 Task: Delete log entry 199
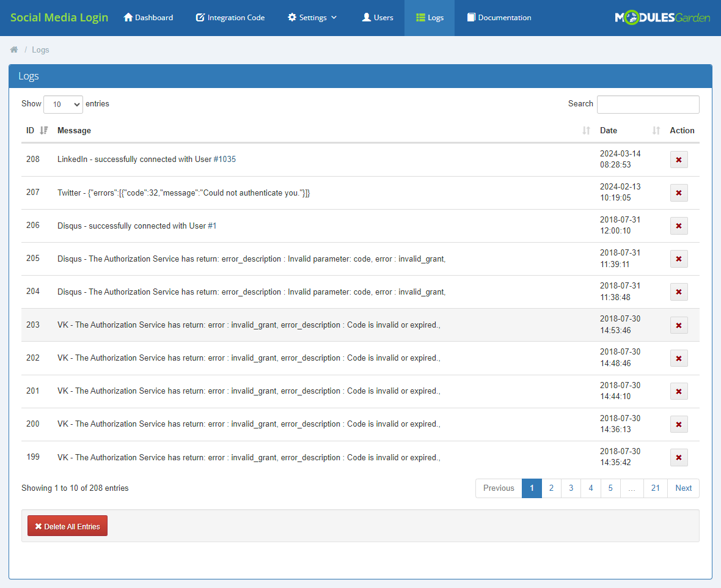[x=679, y=457]
